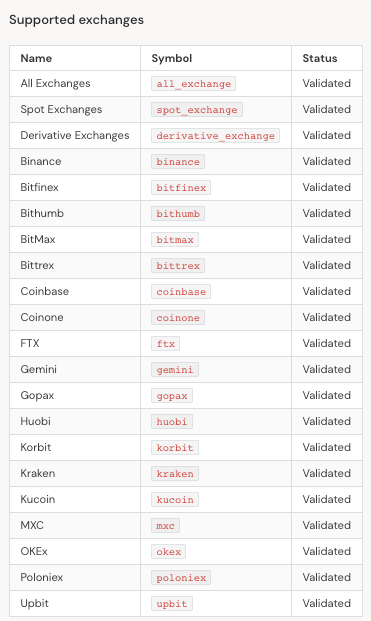Click the all_exchange symbol code

click(x=193, y=84)
